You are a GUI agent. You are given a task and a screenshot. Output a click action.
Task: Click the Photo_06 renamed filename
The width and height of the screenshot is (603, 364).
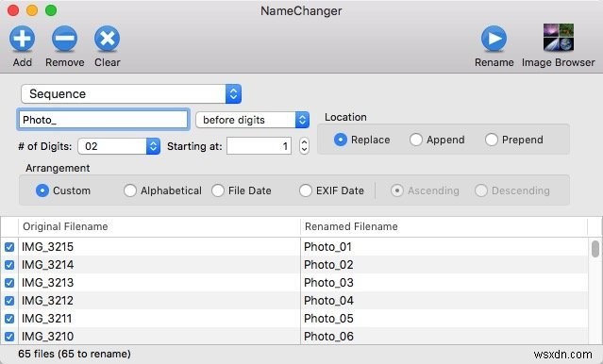(328, 337)
